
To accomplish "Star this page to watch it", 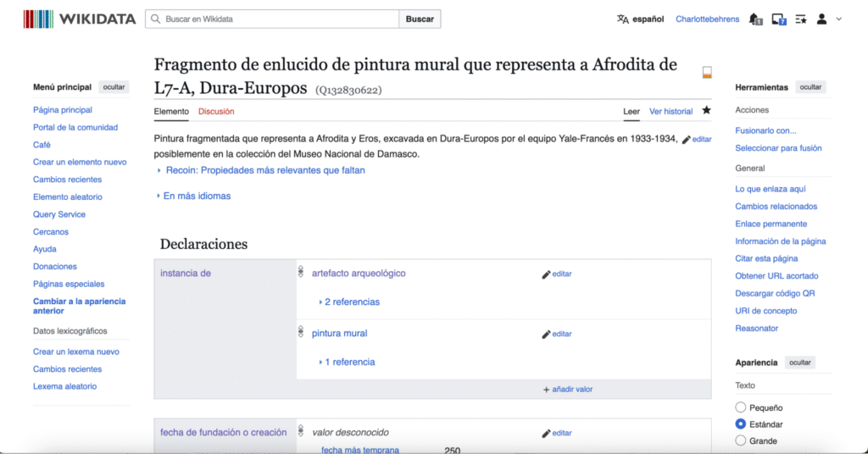I will click(706, 111).
